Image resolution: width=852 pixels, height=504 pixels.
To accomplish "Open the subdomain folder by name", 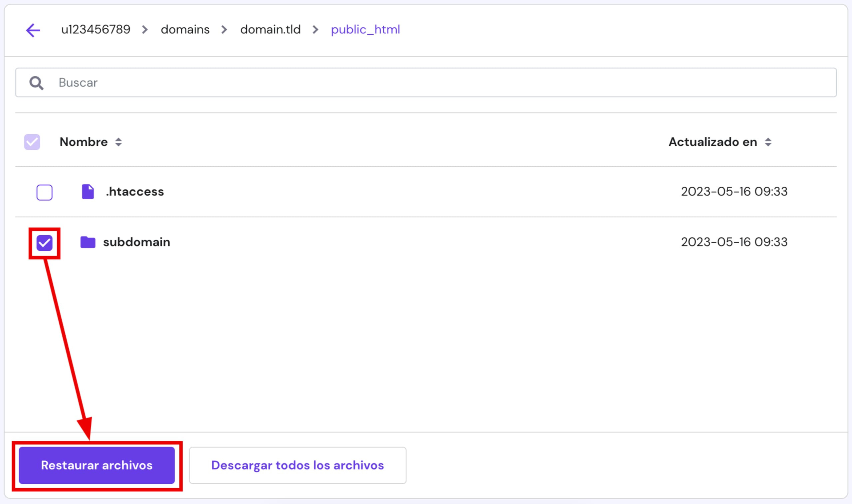I will pyautogui.click(x=136, y=242).
